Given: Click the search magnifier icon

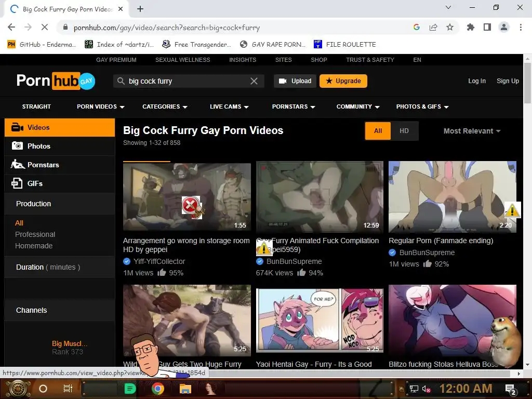Looking at the screenshot, I should pos(121,81).
